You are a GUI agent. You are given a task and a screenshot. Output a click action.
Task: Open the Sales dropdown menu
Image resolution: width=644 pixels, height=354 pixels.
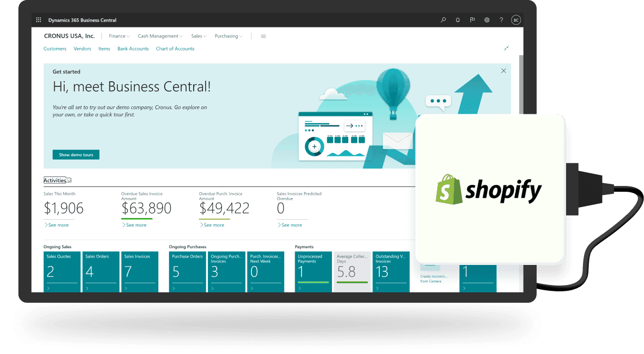point(198,36)
